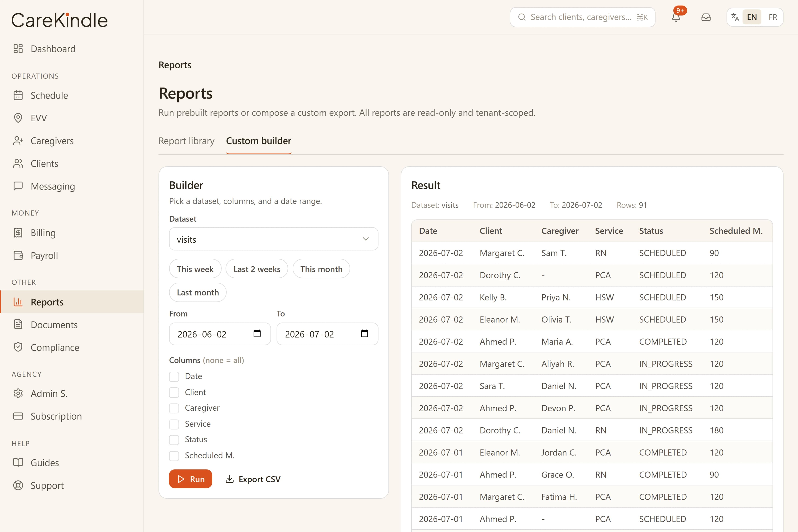The width and height of the screenshot is (798, 532).
Task: Open the To date calendar picker
Action: point(364,334)
